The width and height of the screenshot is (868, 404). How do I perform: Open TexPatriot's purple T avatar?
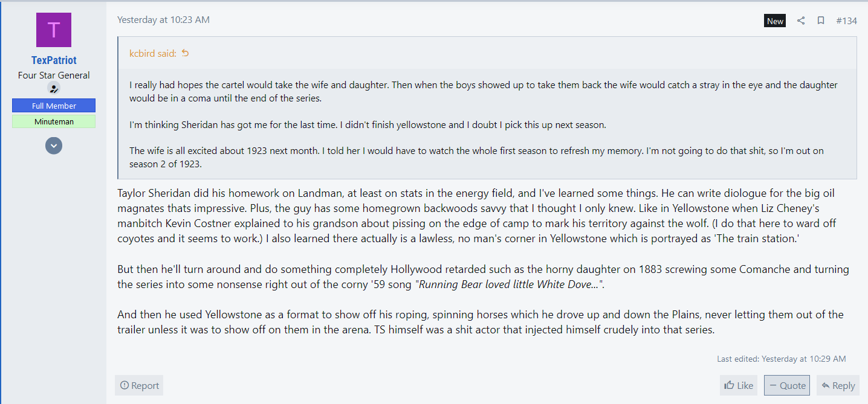(x=54, y=30)
